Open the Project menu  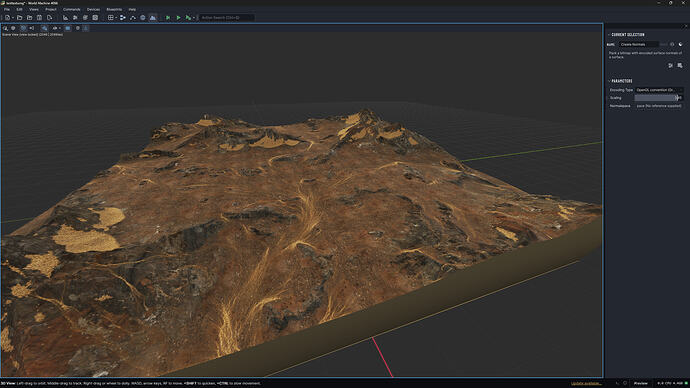[51, 9]
